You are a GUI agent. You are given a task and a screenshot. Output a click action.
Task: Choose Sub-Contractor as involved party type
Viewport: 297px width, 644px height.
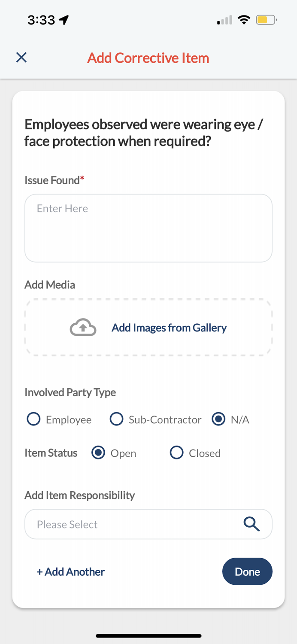pyautogui.click(x=116, y=419)
